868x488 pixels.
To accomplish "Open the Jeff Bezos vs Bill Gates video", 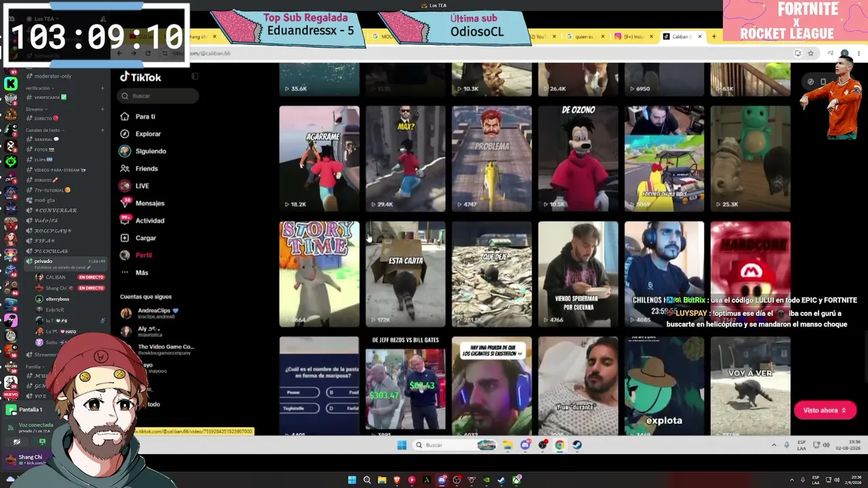I will coord(406,386).
